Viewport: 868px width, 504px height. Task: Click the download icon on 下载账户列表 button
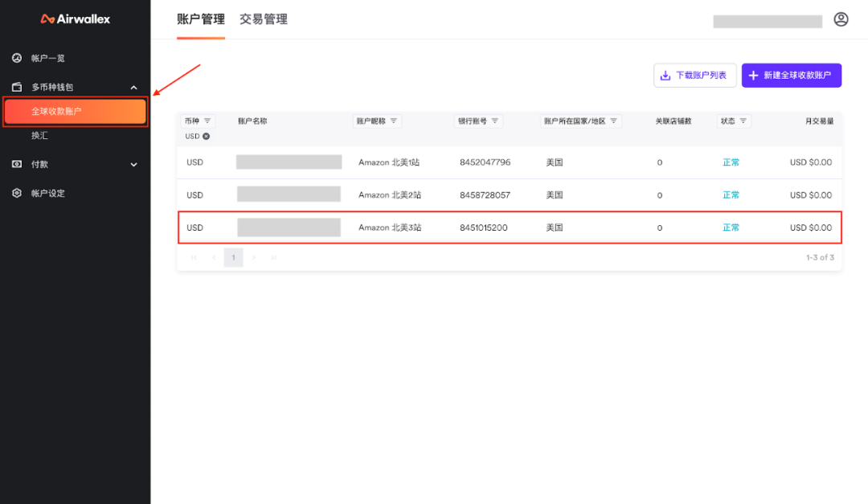[x=665, y=74]
